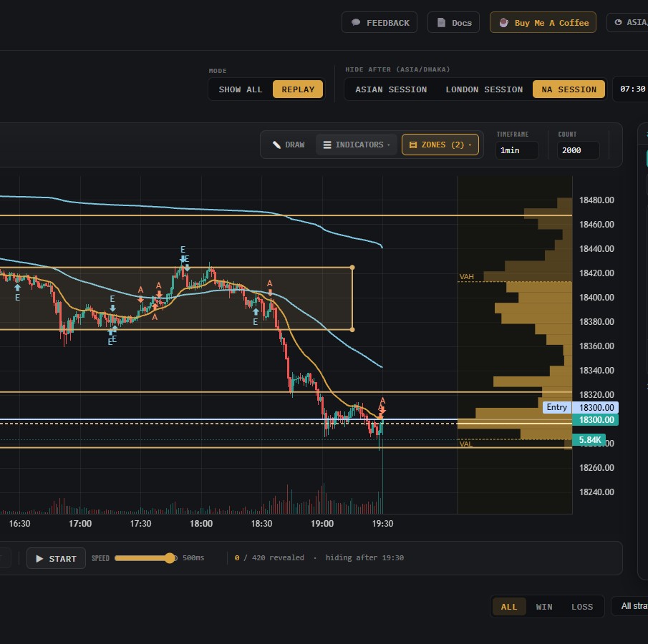Image resolution: width=648 pixels, height=644 pixels.
Task: Click the '0 / 420 revealed' status text
Action: pos(269,557)
